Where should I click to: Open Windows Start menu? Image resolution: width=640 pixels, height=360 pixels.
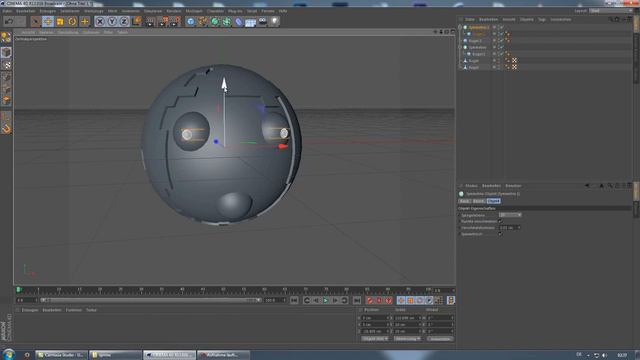8,354
